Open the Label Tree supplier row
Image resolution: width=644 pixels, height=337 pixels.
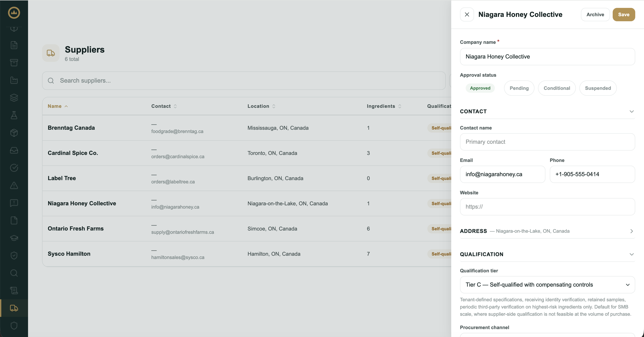(247, 178)
